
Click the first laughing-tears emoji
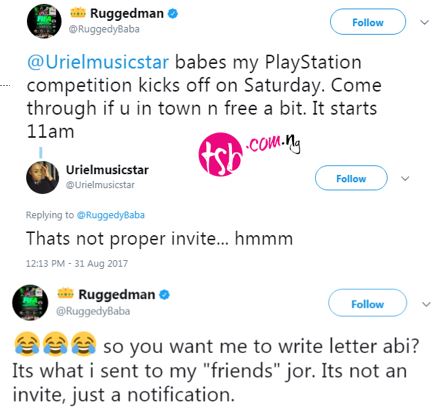pos(27,344)
